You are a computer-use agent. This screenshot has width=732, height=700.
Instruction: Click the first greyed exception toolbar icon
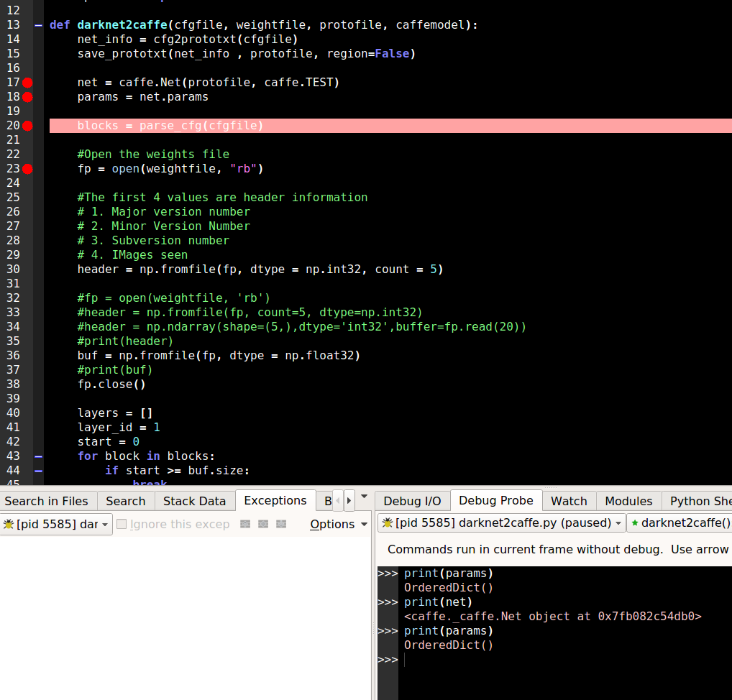[245, 524]
